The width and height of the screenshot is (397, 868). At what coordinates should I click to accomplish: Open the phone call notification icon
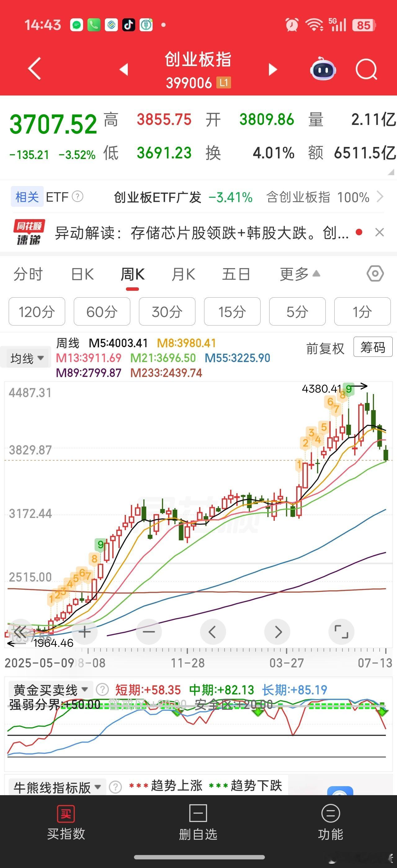(94, 24)
